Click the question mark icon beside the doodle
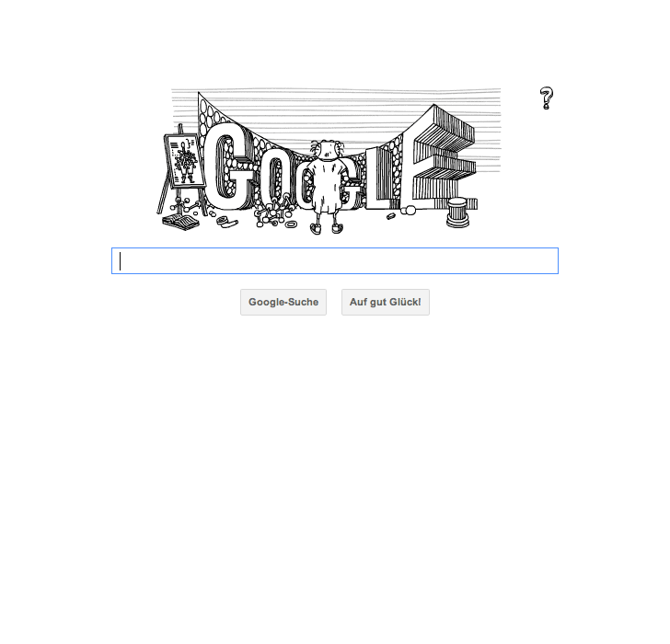 [x=546, y=98]
